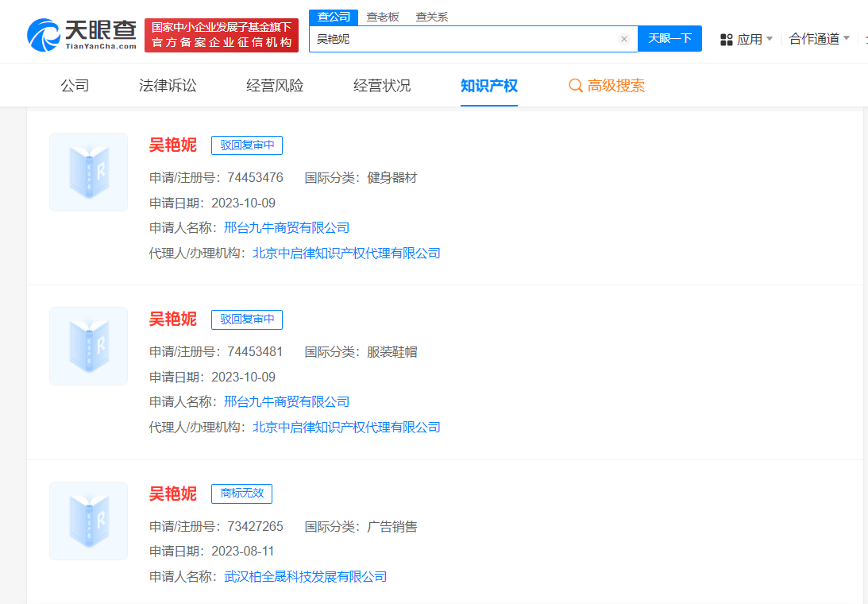The height and width of the screenshot is (604, 868).
Task: Open the 经营风险 tab
Action: (275, 86)
